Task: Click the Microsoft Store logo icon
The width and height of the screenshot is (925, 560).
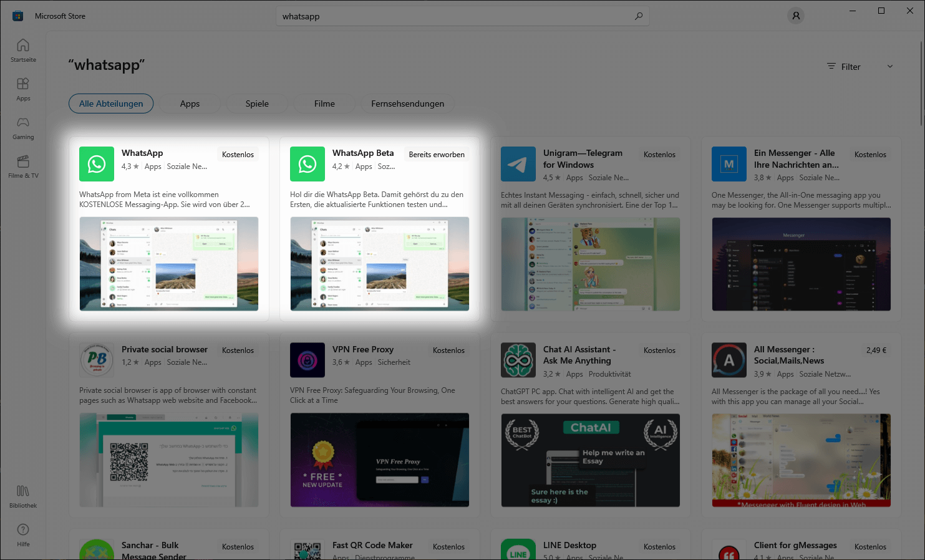Action: [x=18, y=16]
